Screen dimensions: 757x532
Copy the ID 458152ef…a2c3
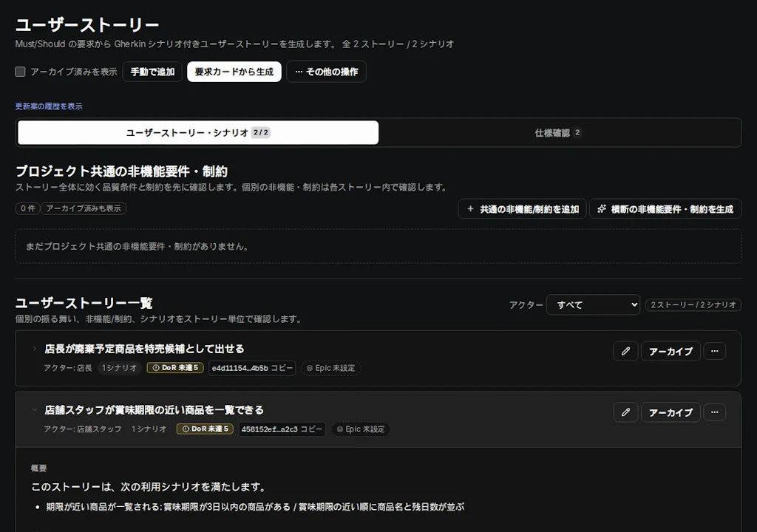282,429
